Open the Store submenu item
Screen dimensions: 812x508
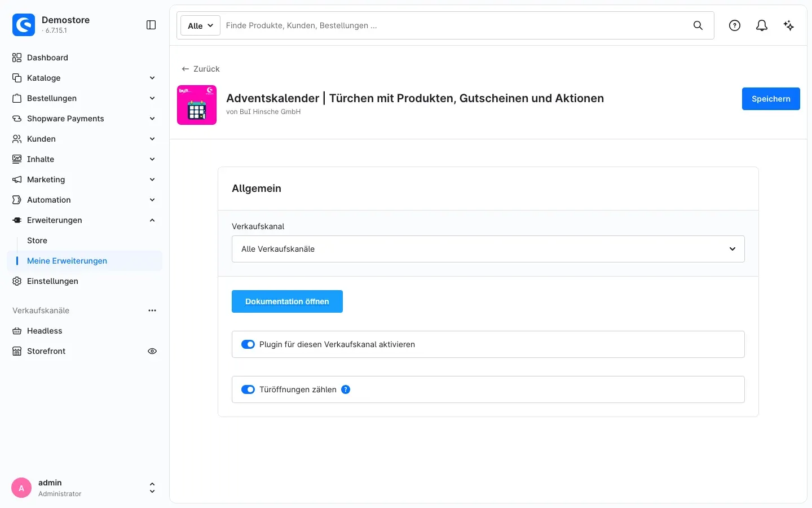pos(37,240)
